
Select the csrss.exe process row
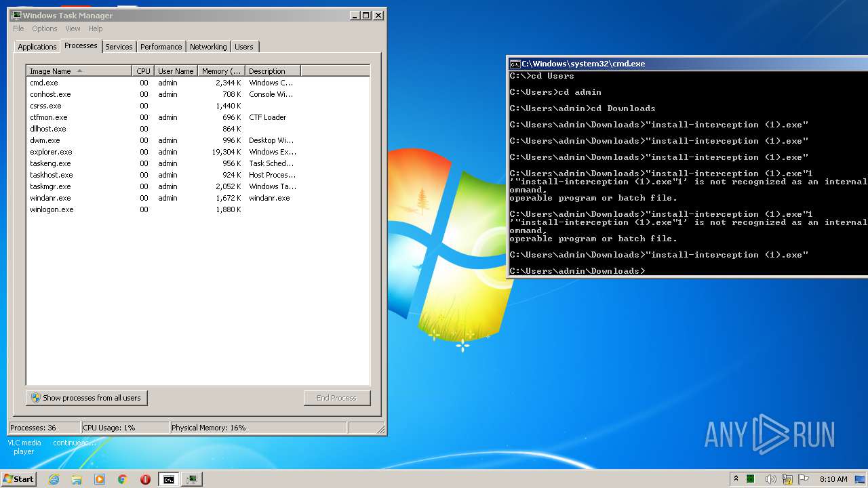[198, 106]
